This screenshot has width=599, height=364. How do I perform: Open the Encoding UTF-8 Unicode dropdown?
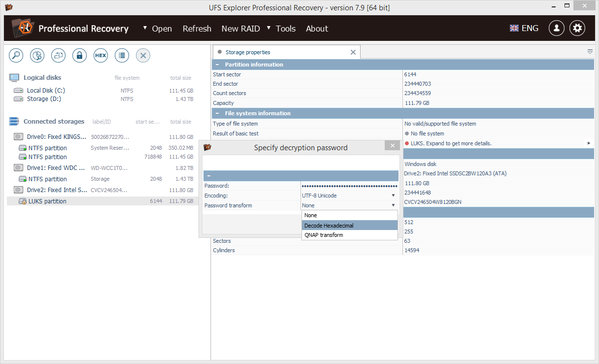[x=349, y=196]
